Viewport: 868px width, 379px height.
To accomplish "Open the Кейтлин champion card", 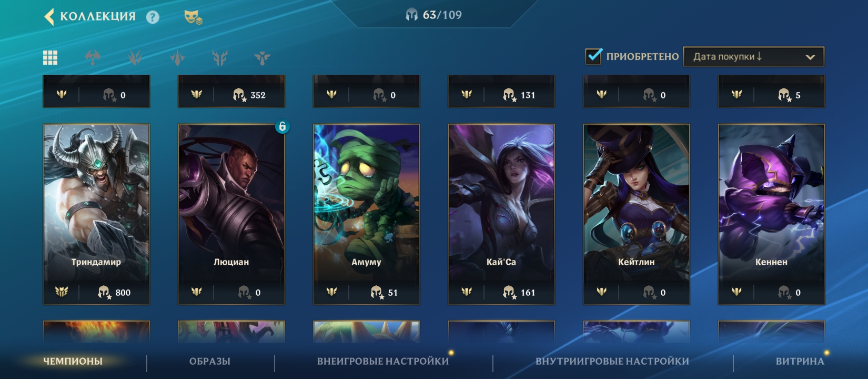I will point(637,214).
